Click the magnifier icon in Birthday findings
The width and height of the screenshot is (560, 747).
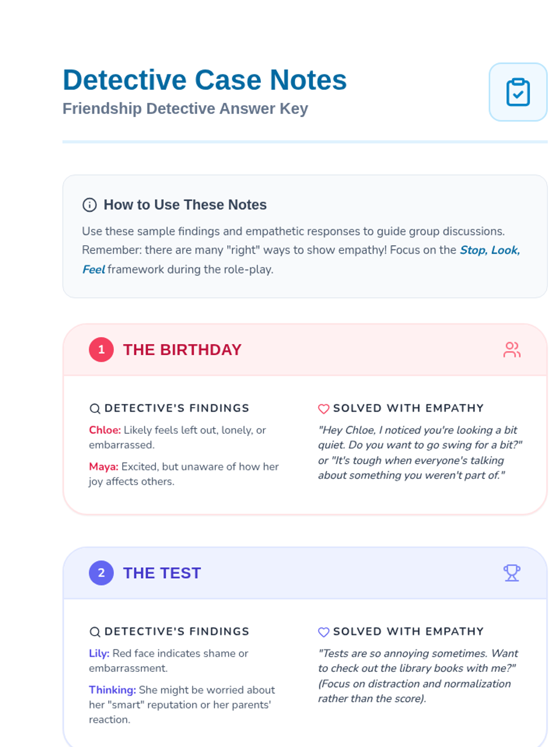click(x=95, y=409)
